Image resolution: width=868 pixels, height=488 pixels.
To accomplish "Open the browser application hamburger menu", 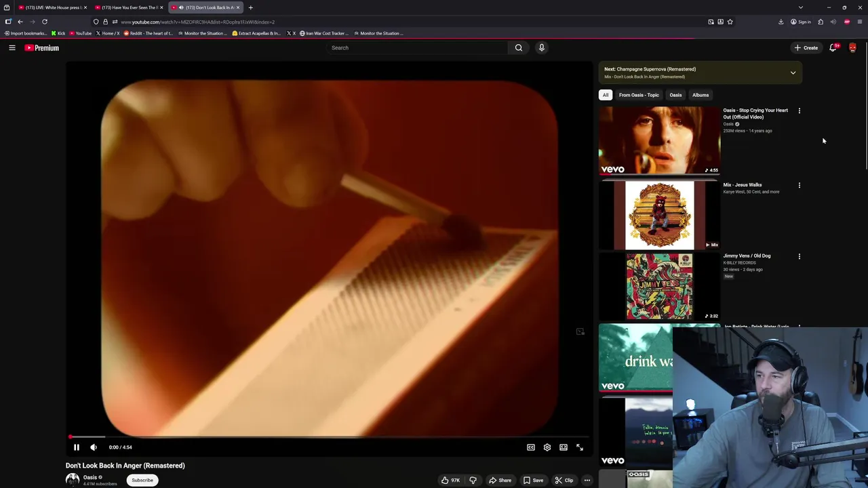I will [x=860, y=22].
